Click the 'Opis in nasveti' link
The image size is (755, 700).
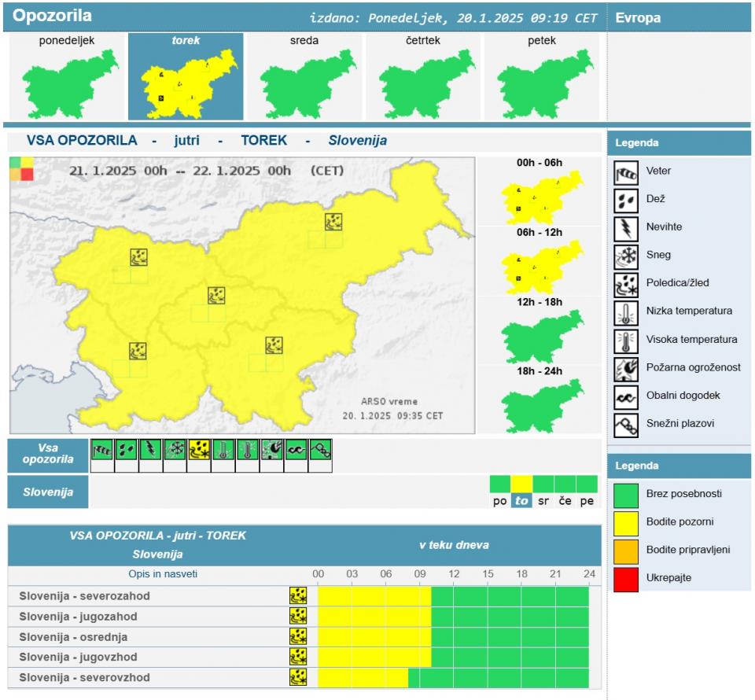(163, 574)
